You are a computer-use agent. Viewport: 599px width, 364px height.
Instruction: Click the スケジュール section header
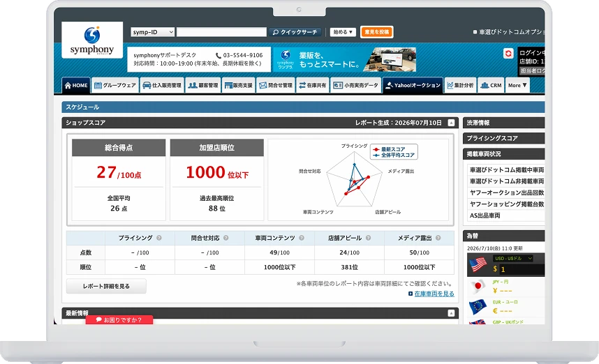pos(303,107)
